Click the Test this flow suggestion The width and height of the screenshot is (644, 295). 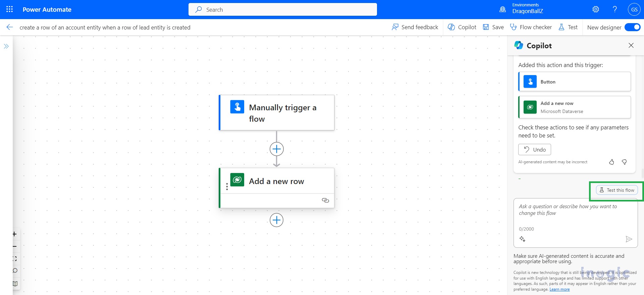click(617, 190)
